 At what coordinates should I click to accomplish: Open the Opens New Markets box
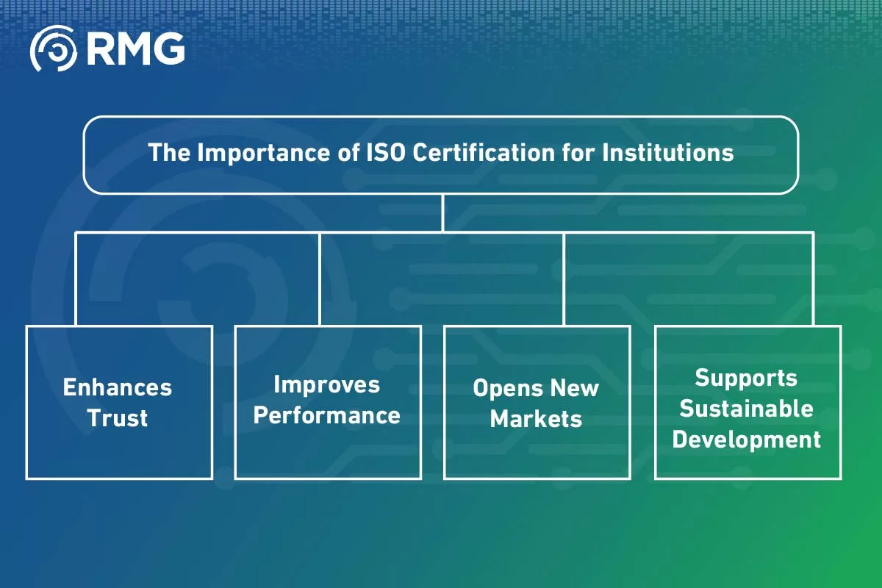[x=537, y=402]
